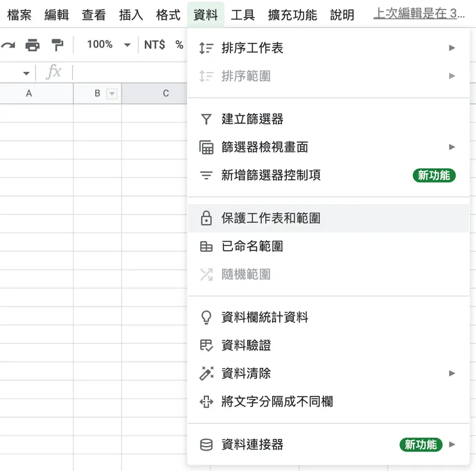The width and height of the screenshot is (476, 471).
Task: Click the sort icon beside 排序工作表
Action: click(x=206, y=48)
